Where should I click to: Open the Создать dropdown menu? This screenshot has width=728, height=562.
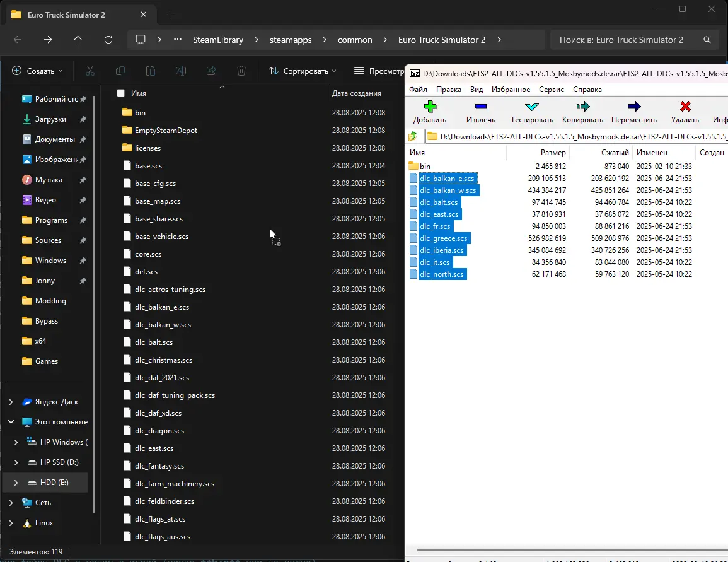click(x=38, y=71)
